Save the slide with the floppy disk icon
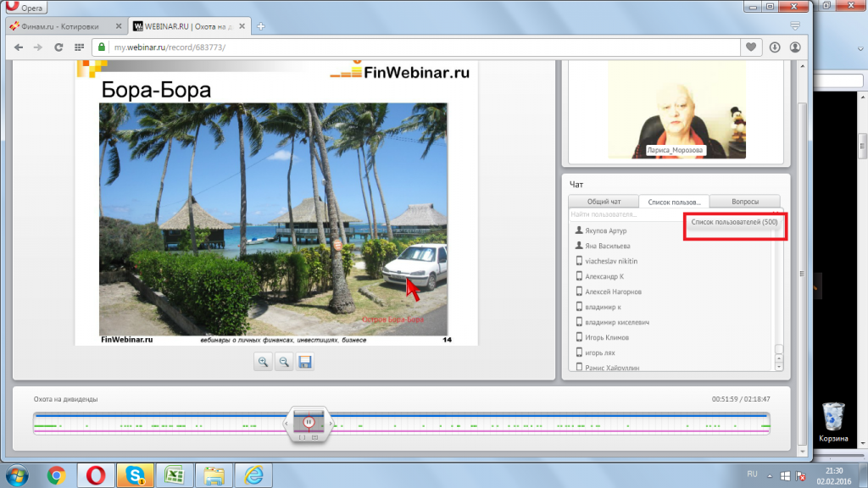The image size is (868, 488). pos(305,362)
